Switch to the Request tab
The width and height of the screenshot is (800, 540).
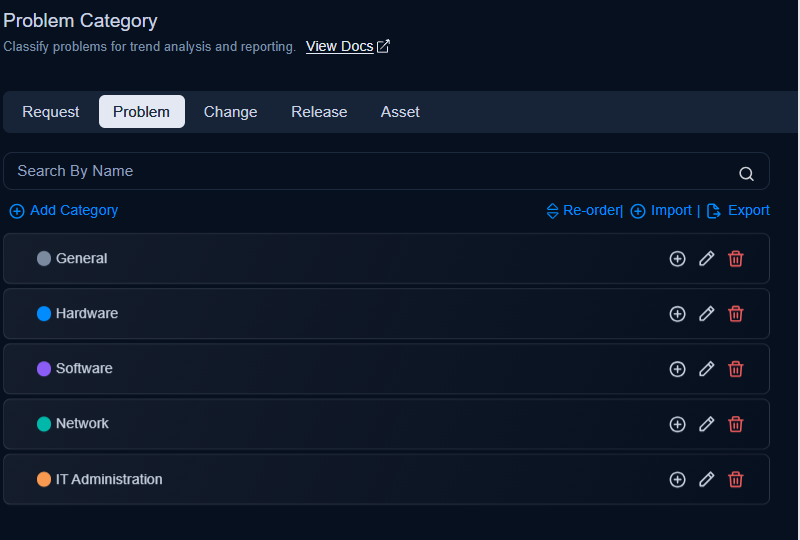[x=51, y=112]
